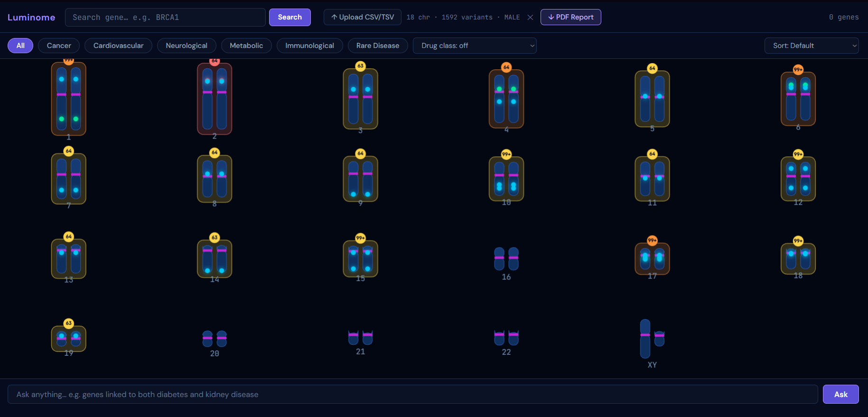The image size is (868, 417).
Task: Select chromosome 2 ideogram
Action: (x=215, y=99)
